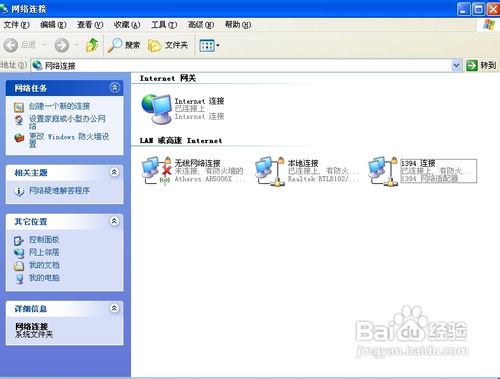This screenshot has height=379, width=500.
Task: Open the 编辑 (Edit) menu
Action: tap(53, 25)
